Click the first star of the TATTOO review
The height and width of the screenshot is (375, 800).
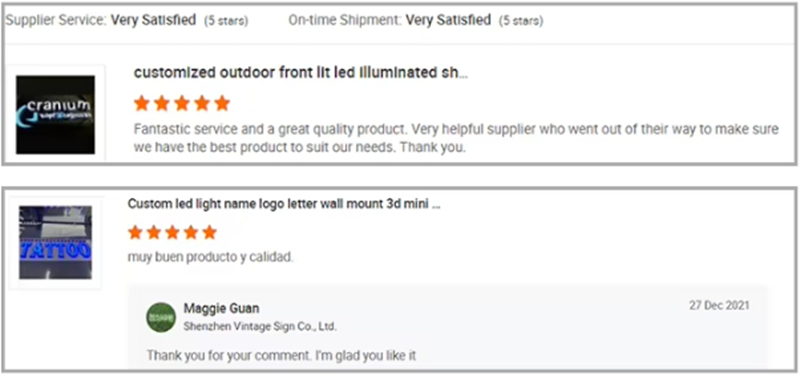tap(135, 233)
